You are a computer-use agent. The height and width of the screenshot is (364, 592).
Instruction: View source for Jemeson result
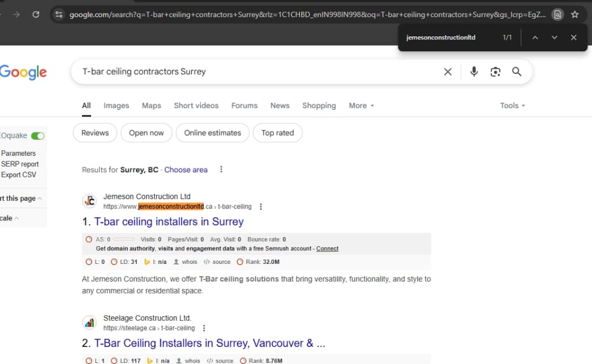217,262
